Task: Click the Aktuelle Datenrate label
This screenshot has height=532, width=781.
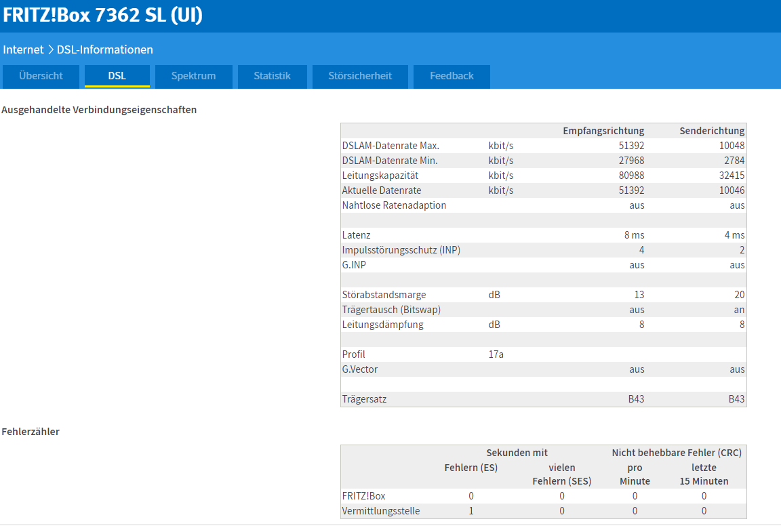Action: pos(382,191)
